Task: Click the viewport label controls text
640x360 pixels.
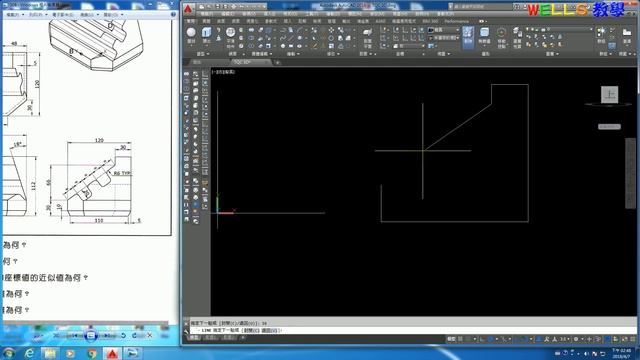Action: pos(223,72)
